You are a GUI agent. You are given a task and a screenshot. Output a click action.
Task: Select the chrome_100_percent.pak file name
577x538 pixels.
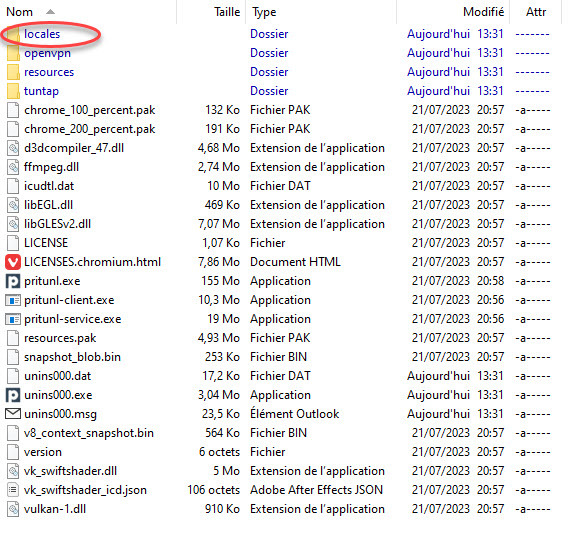coord(90,110)
